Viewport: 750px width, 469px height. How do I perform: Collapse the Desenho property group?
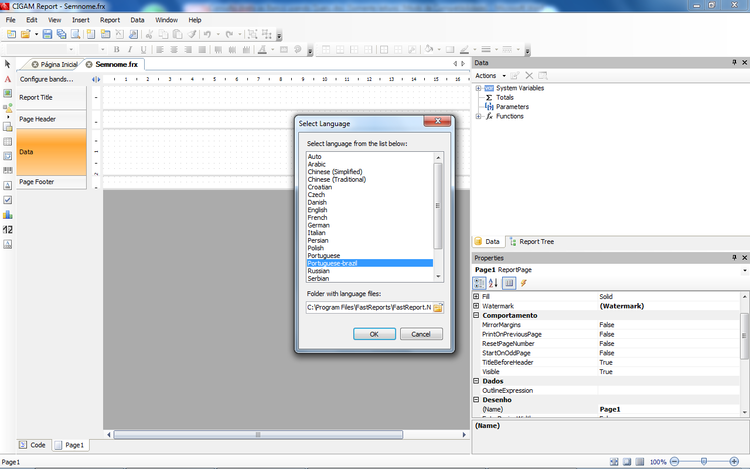point(476,400)
